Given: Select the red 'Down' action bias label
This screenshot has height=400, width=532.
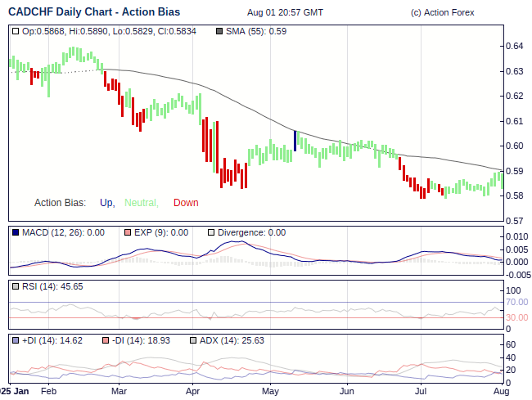Looking at the screenshot, I should tap(186, 203).
